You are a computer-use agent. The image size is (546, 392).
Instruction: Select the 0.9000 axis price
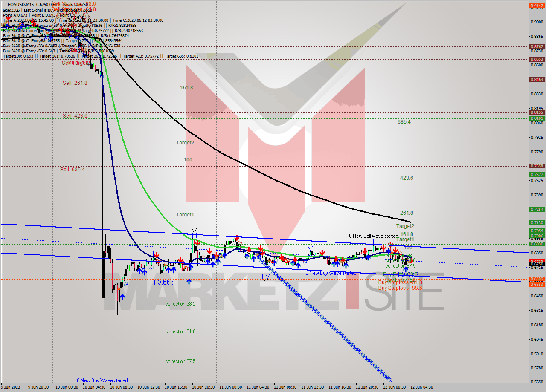(537, 22)
